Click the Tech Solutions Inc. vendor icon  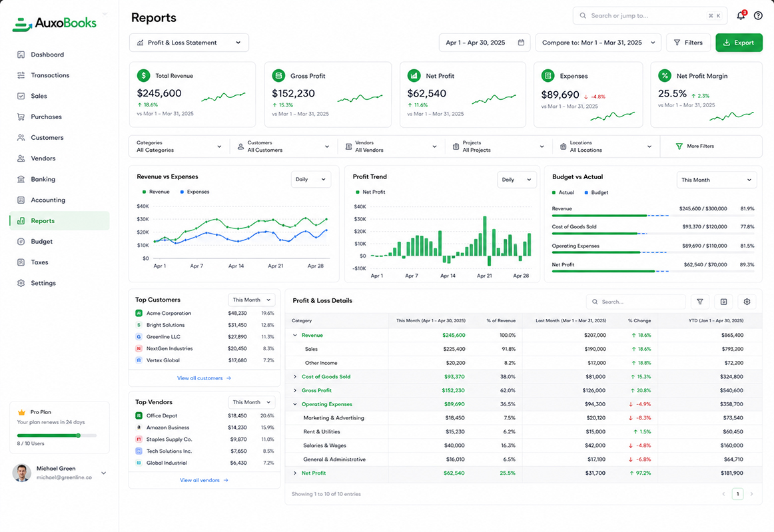pyautogui.click(x=139, y=451)
